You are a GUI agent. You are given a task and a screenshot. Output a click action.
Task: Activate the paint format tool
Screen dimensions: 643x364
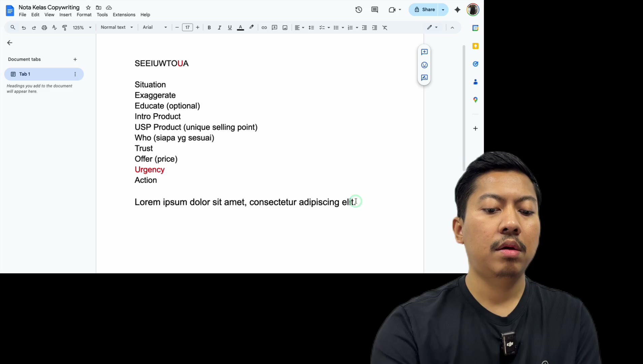coord(65,28)
